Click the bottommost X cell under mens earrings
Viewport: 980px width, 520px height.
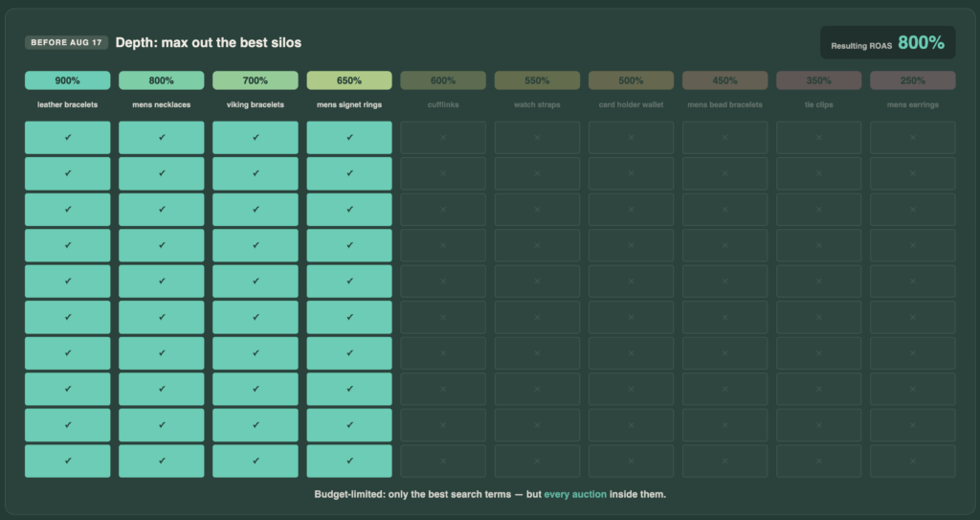pyautogui.click(x=912, y=462)
